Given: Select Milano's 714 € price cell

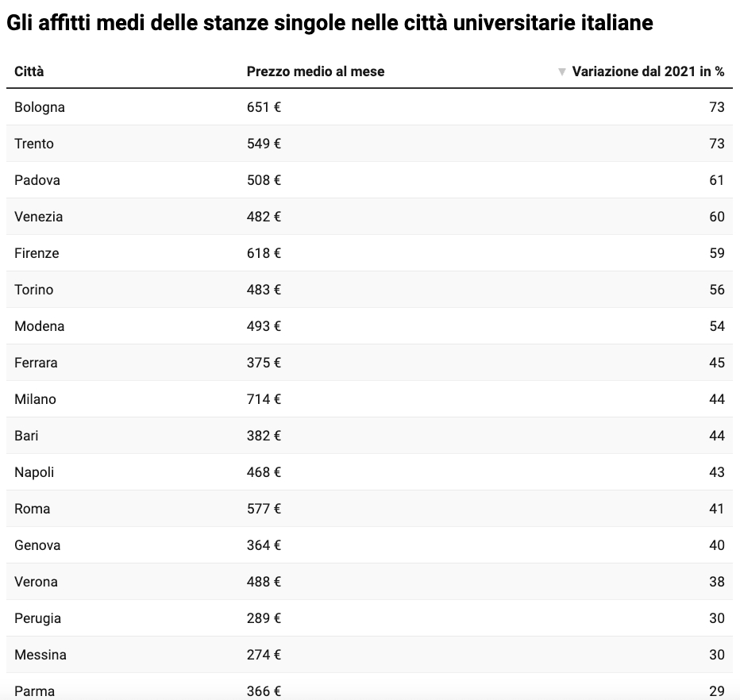Looking at the screenshot, I should (264, 399).
